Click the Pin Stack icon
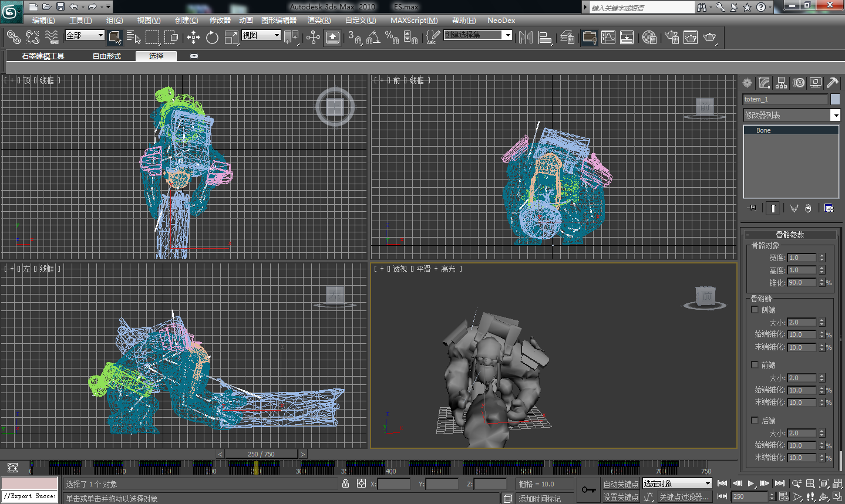 752,208
